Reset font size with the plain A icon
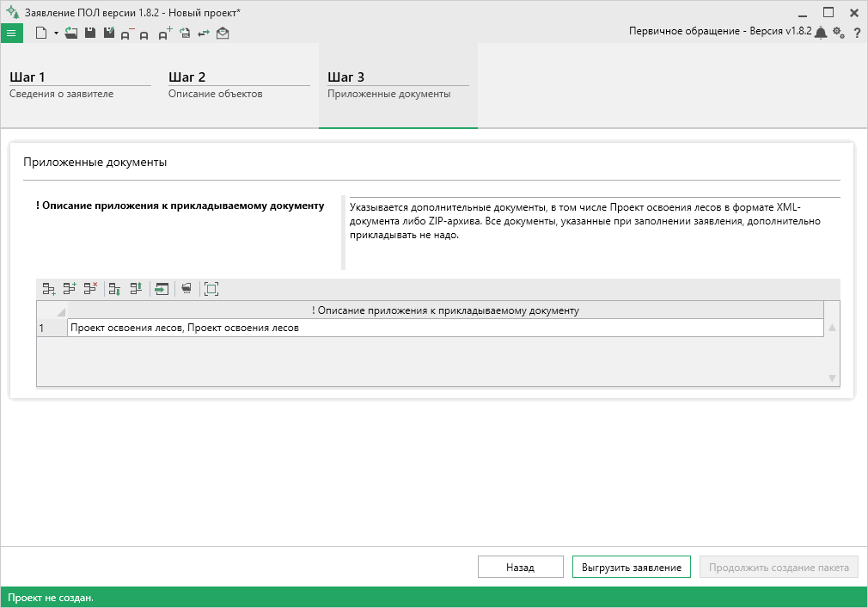Screen dimensions: 868x608 tap(144, 35)
